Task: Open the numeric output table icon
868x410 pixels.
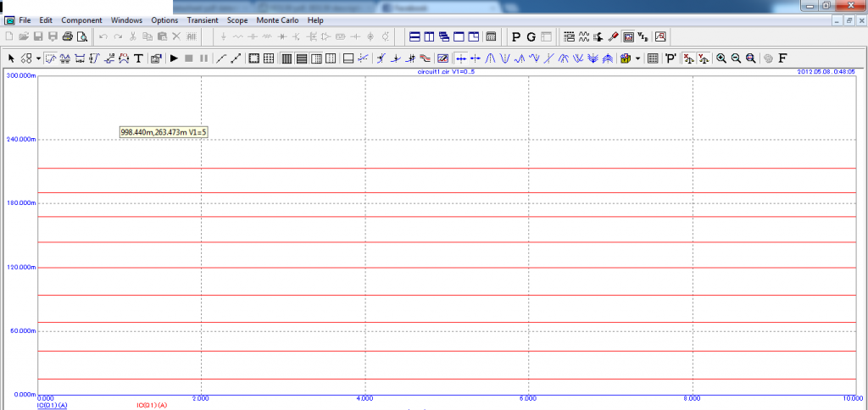Action: pos(654,58)
